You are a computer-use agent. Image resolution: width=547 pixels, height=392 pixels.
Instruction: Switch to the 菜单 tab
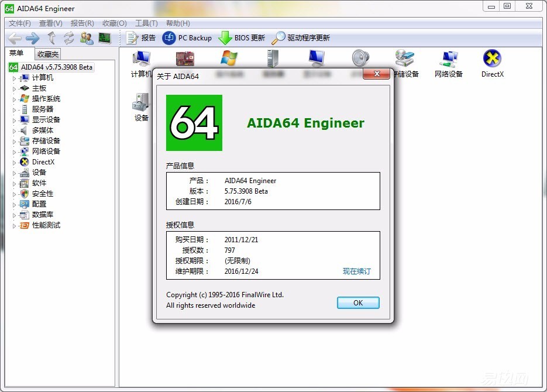tap(16, 53)
